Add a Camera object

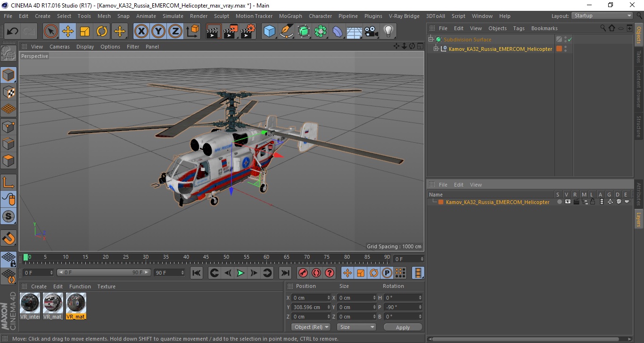(372, 32)
